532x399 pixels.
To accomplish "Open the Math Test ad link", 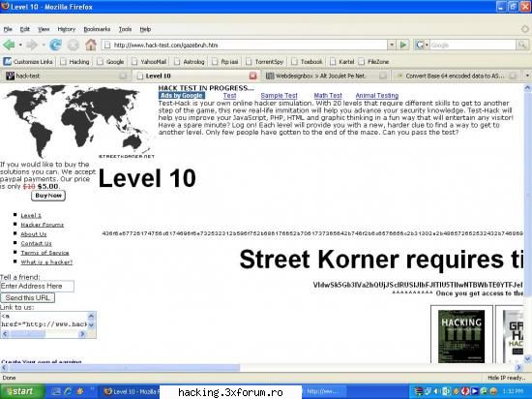I will coord(328,96).
